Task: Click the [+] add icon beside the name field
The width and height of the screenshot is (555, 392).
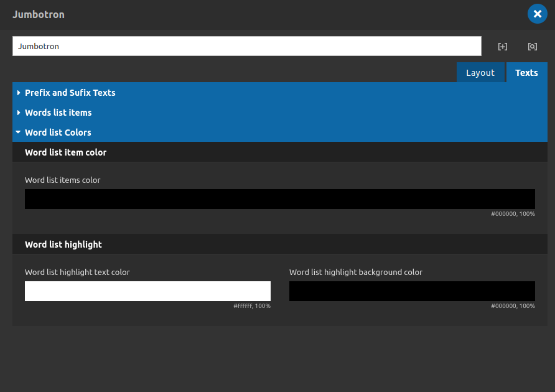Action: pyautogui.click(x=503, y=47)
